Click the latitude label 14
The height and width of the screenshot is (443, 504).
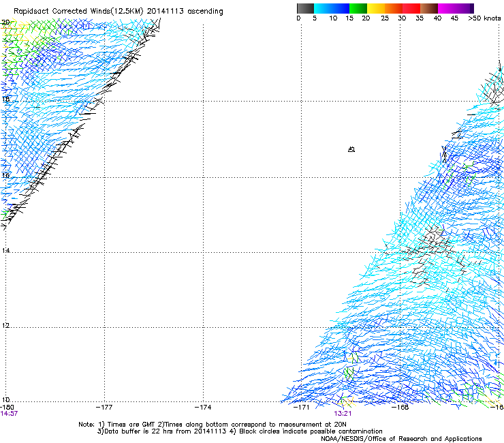pyautogui.click(x=5, y=251)
